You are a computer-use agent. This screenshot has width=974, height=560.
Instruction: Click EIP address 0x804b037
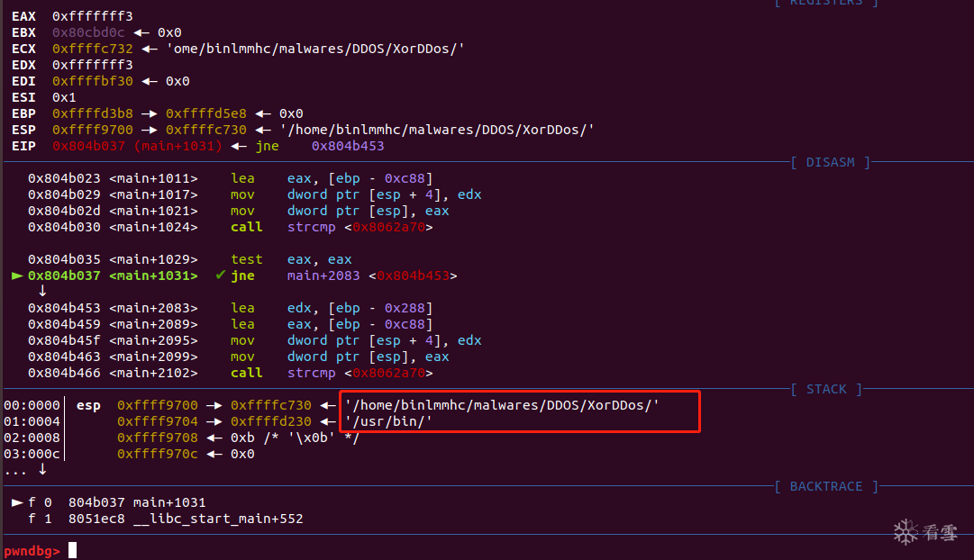tap(88, 146)
